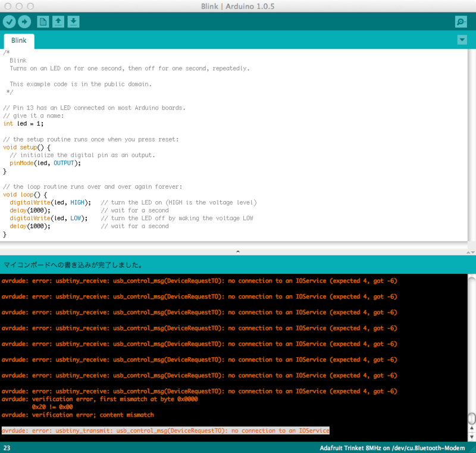Click 'void setup() {' line
476x453 pixels.
pyautogui.click(x=27, y=147)
